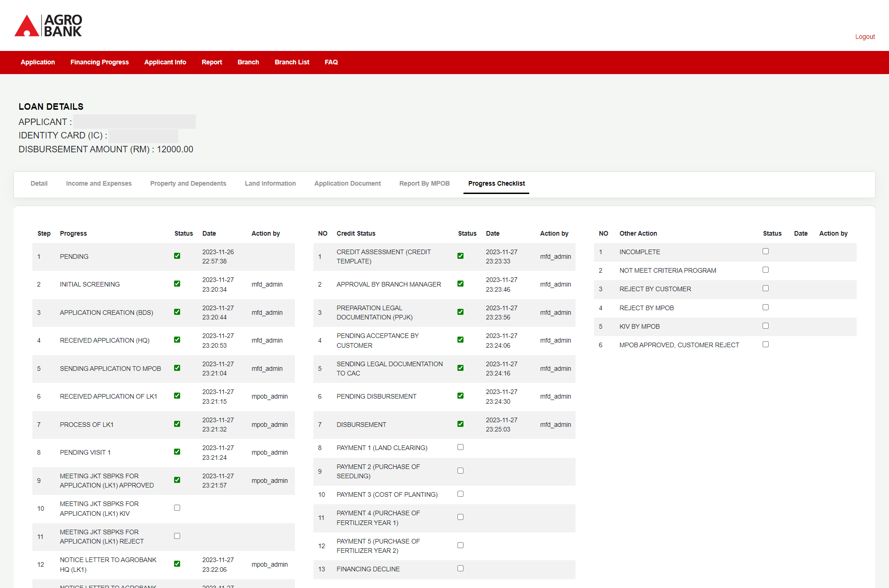Check the INCOMPLETE other action checkbox
The image size is (889, 588).
coord(765,251)
